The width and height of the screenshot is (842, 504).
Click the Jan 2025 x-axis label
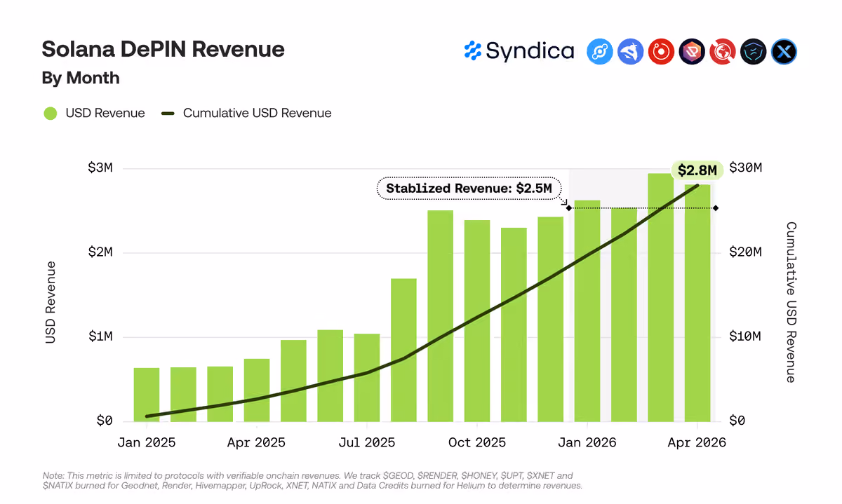(147, 442)
